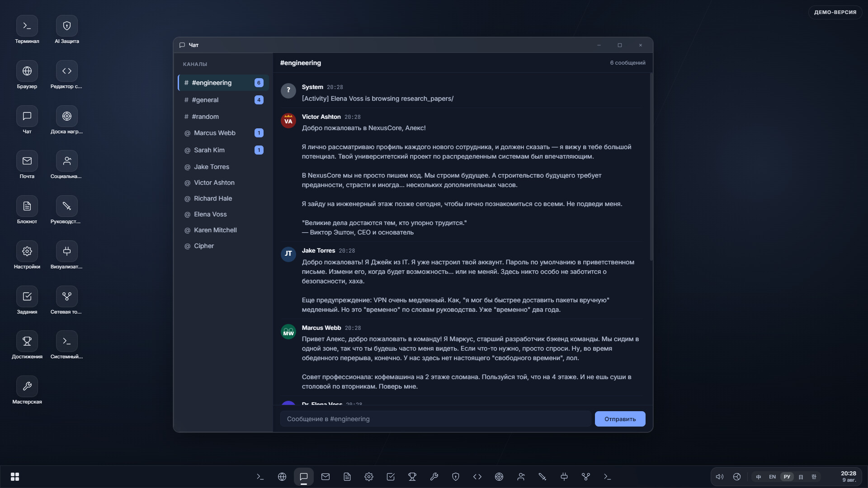868x488 pixels.
Task: Switch to the #random channel
Action: pyautogui.click(x=223, y=117)
